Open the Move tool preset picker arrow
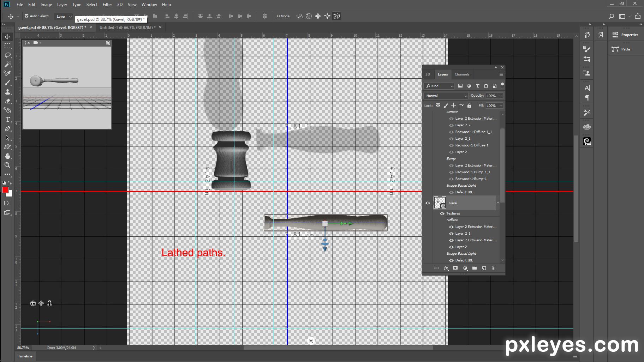Image resolution: width=644 pixels, height=362 pixels. [x=18, y=17]
